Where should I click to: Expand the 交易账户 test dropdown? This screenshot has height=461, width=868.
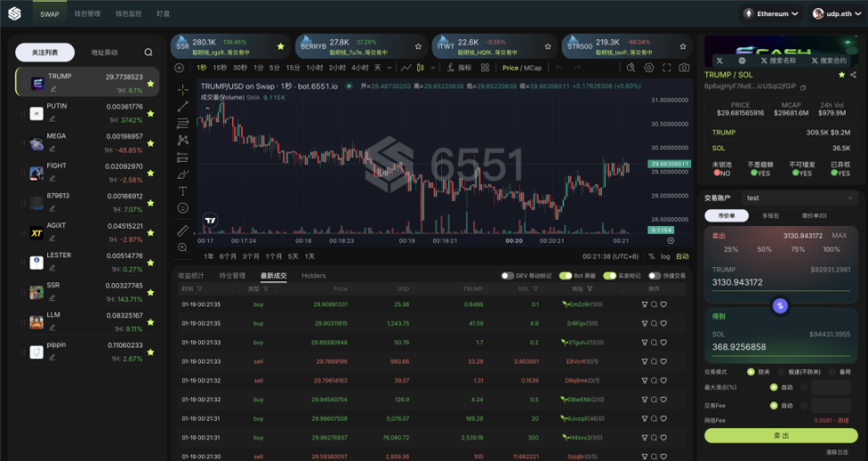click(x=799, y=197)
